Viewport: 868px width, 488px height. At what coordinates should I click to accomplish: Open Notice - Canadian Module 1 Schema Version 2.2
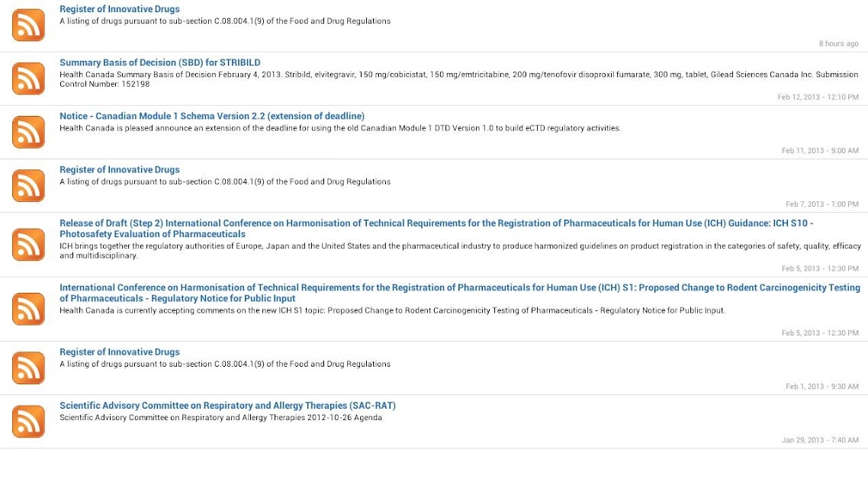pos(212,116)
